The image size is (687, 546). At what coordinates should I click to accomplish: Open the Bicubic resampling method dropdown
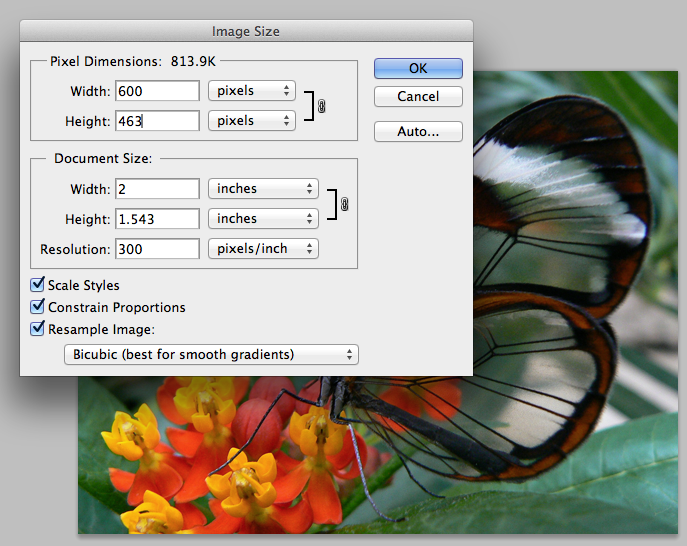pos(210,354)
